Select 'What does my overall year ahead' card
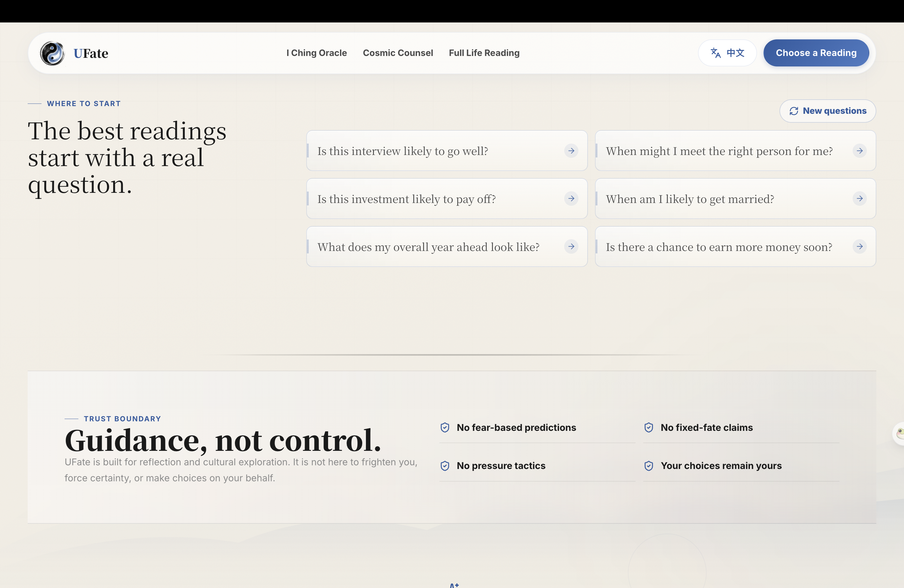This screenshot has height=588, width=904. pos(447,247)
